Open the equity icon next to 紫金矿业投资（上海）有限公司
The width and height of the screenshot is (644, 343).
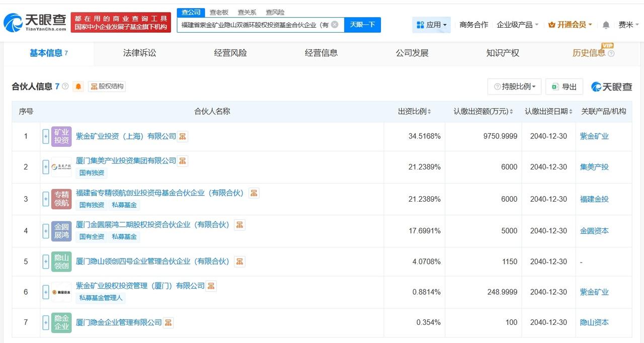pos(183,136)
